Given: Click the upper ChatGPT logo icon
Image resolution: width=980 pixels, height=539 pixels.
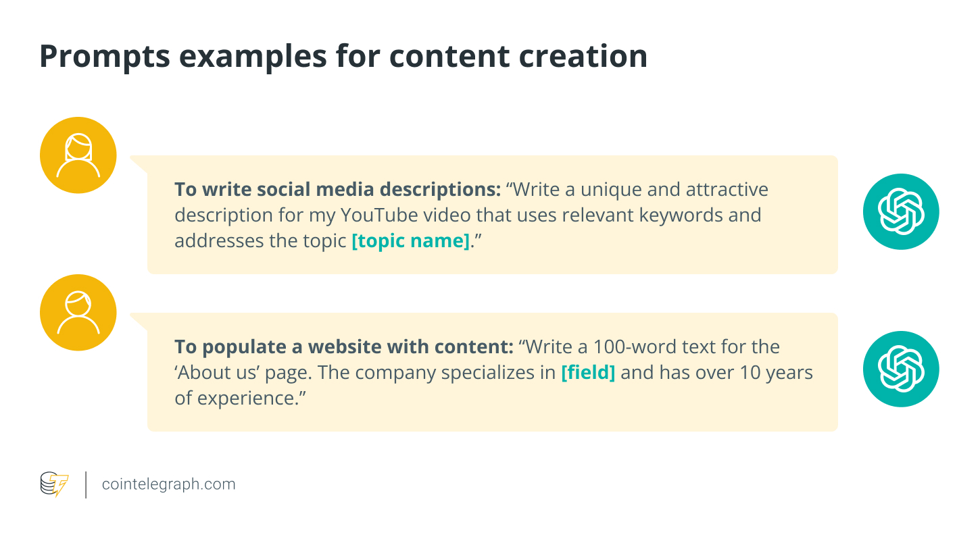Looking at the screenshot, I should 901,211.
